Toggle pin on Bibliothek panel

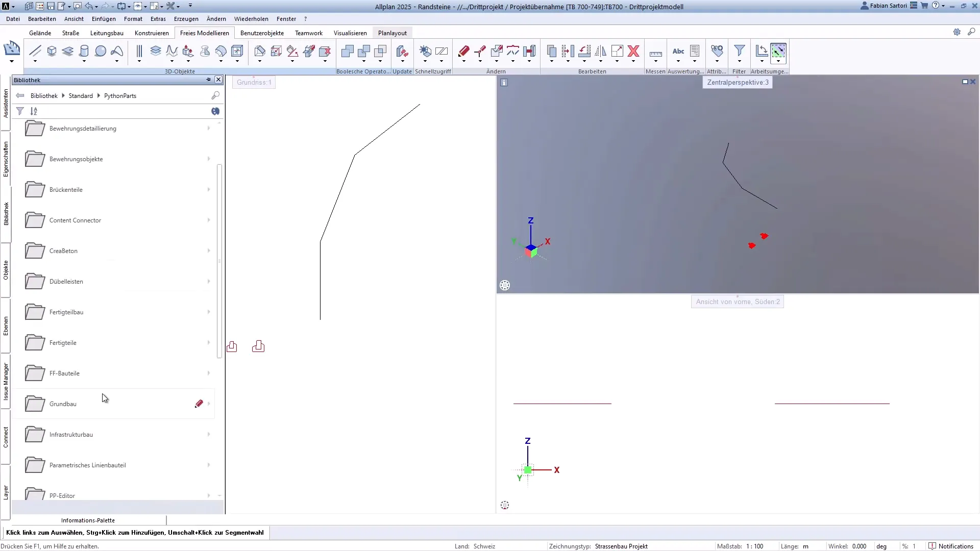(x=208, y=80)
